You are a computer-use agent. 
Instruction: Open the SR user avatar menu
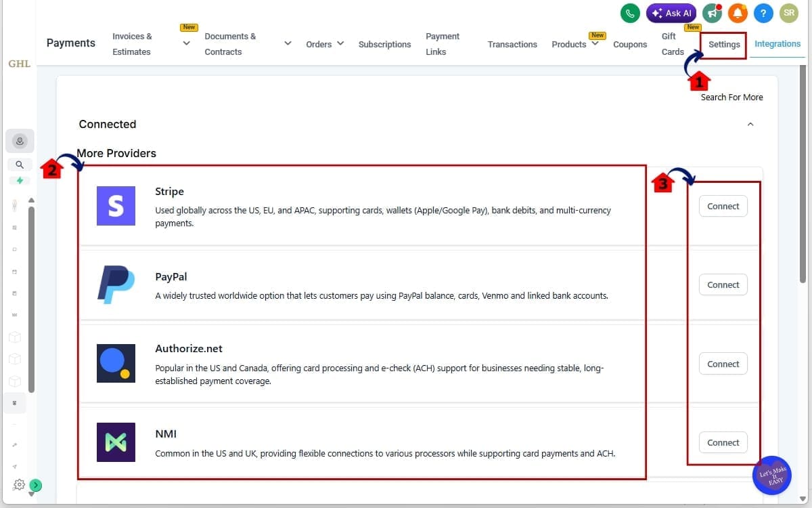(789, 13)
